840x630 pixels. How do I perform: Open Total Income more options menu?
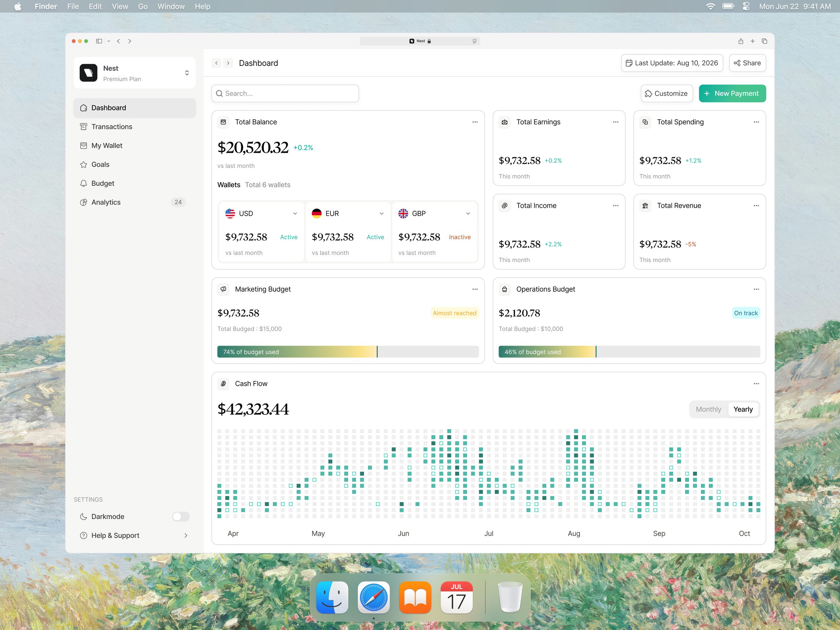click(x=616, y=205)
